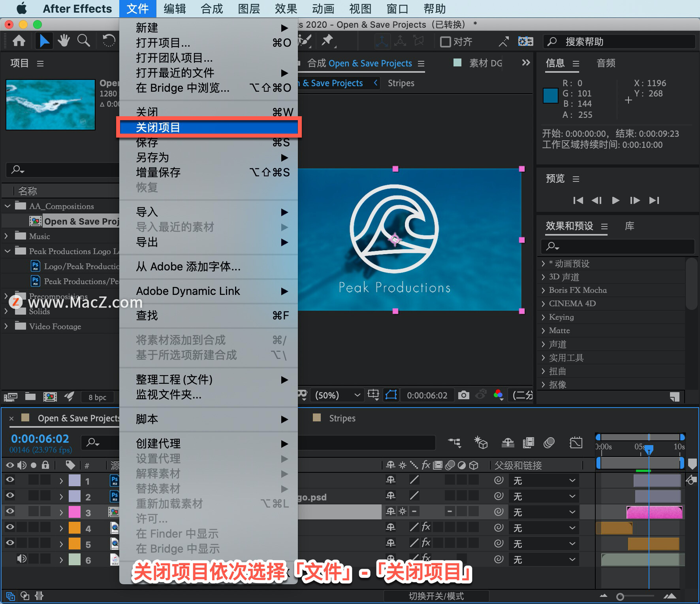The height and width of the screenshot is (604, 700).
Task: Switch to the Stripes timeline tab
Action: [342, 418]
